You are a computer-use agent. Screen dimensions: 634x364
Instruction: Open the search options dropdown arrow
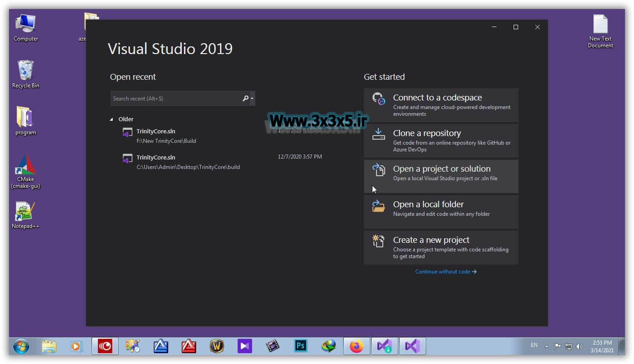[x=252, y=98]
